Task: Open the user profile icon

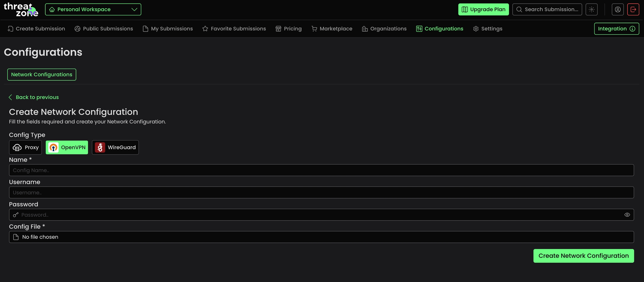Action: coord(617,9)
